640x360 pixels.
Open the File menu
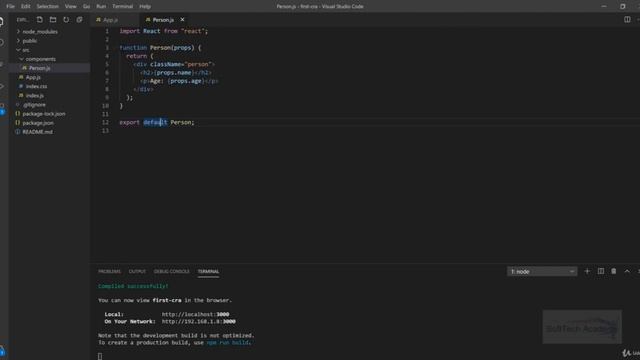(x=10, y=6)
